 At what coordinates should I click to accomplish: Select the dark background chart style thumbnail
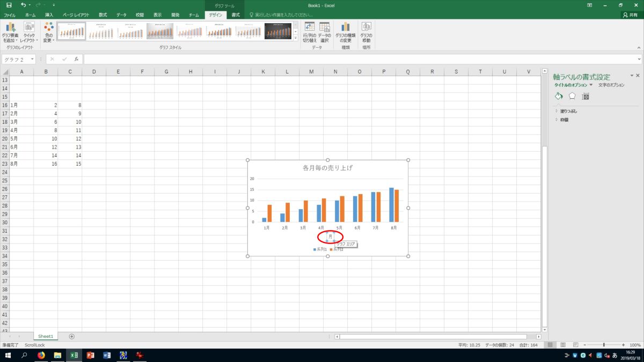[x=278, y=31]
